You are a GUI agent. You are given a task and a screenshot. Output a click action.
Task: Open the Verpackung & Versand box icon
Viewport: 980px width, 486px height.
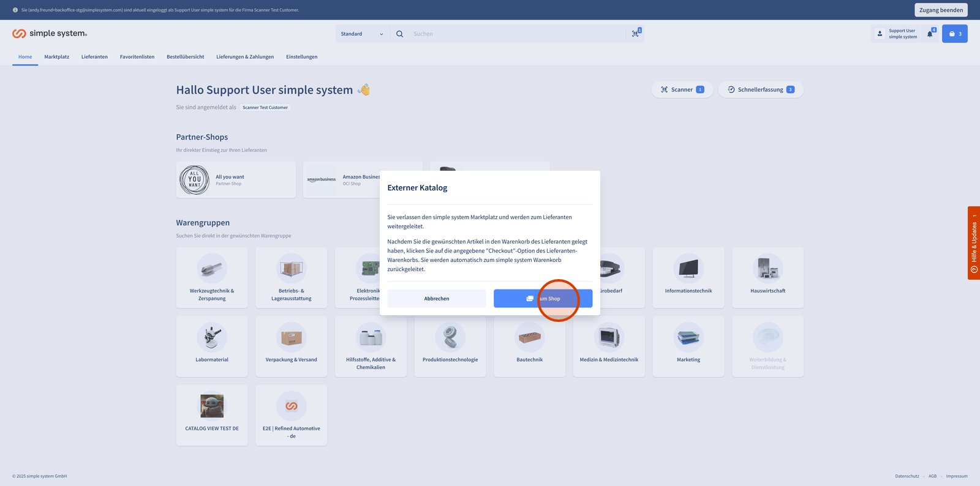tap(292, 337)
